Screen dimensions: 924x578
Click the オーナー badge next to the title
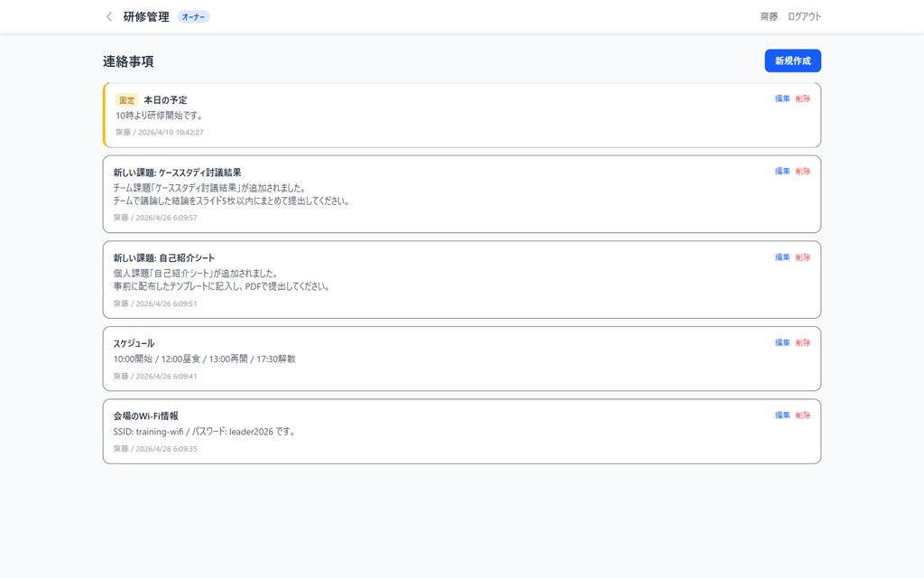tap(192, 16)
